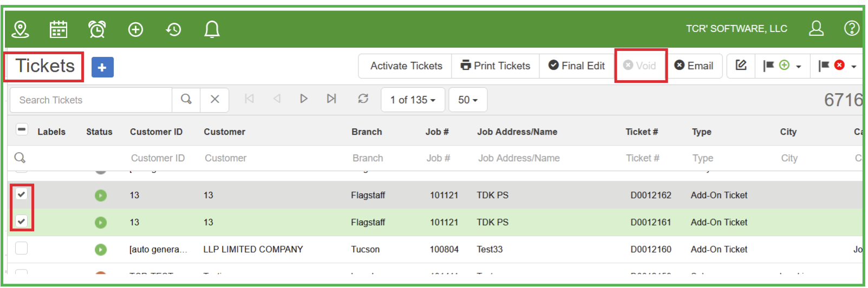Image resolution: width=868 pixels, height=288 pixels.
Task: Uncheck the checkbox for ticket D0012162
Action: [21, 194]
